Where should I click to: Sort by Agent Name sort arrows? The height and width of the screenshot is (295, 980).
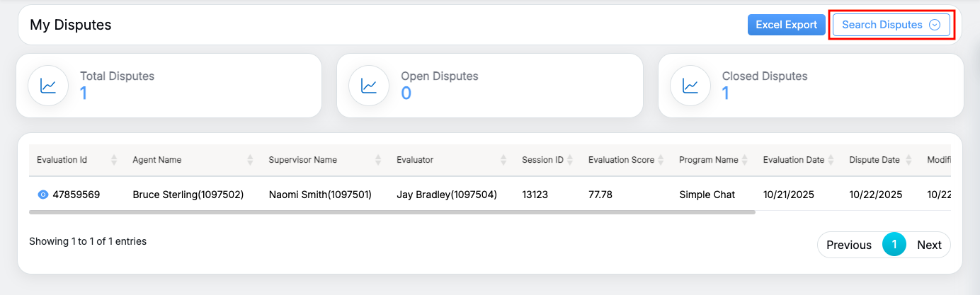tap(250, 160)
